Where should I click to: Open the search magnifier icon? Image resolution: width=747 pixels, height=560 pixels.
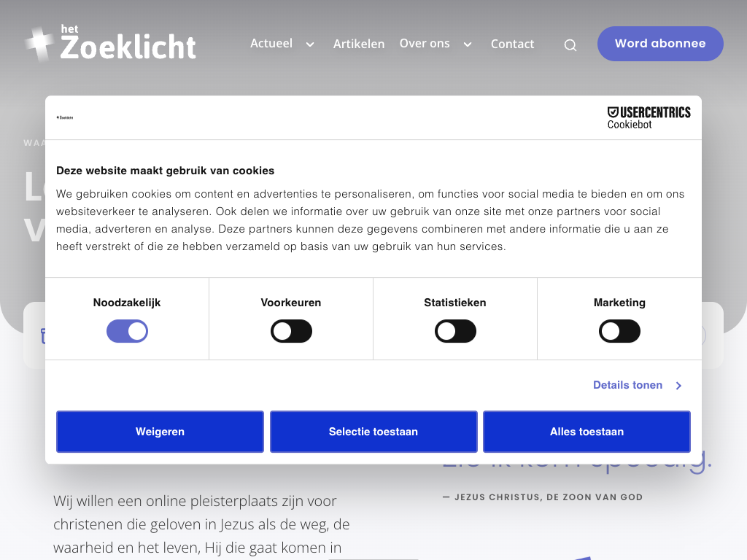pos(570,45)
